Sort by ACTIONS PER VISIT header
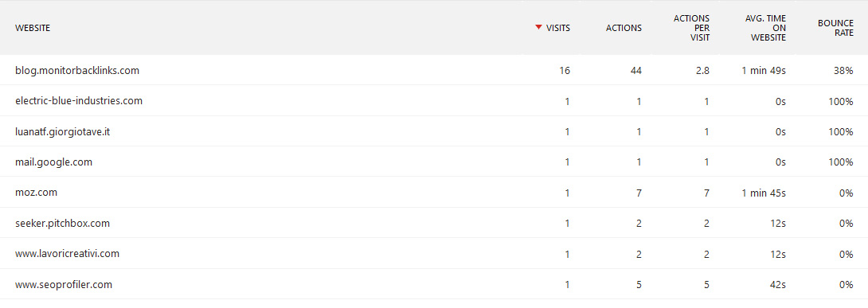 pyautogui.click(x=691, y=28)
